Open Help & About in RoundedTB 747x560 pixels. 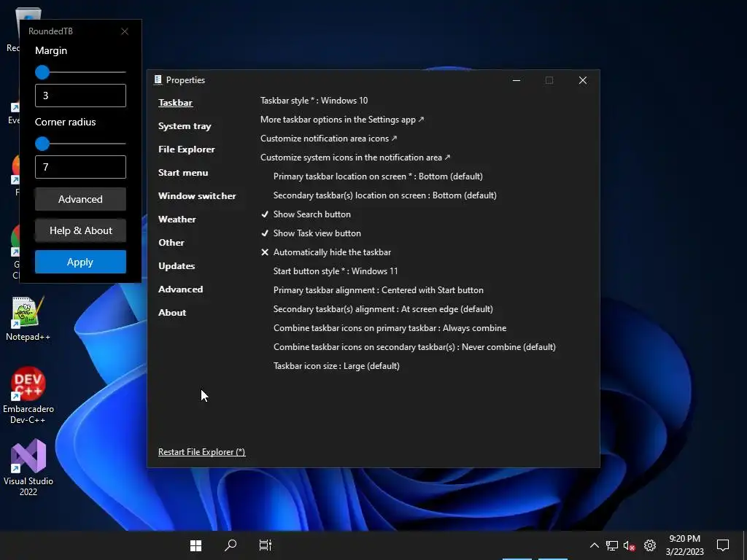tap(80, 230)
